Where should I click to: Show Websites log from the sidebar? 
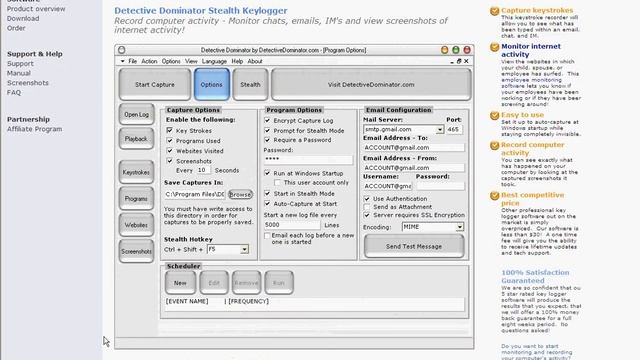coord(136,225)
